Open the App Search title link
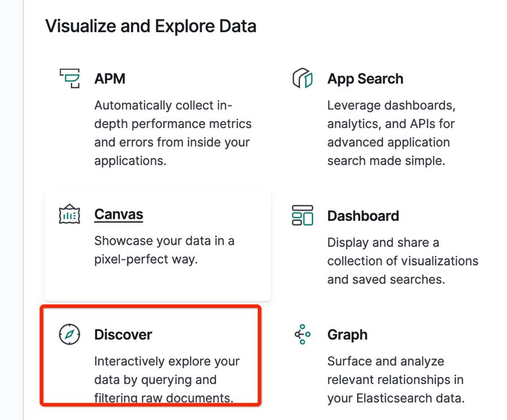Screen dimensions: 507x420 [x=365, y=78]
